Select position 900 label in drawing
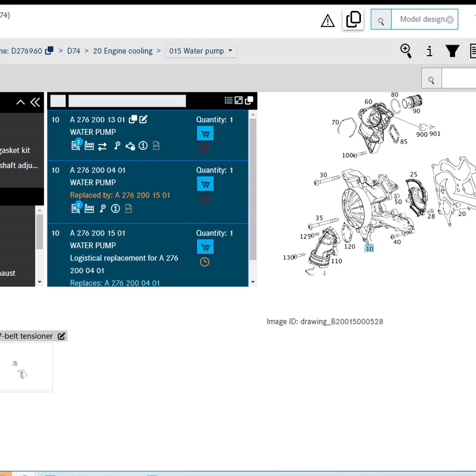Image resolution: width=476 pixels, height=476 pixels. (x=422, y=135)
